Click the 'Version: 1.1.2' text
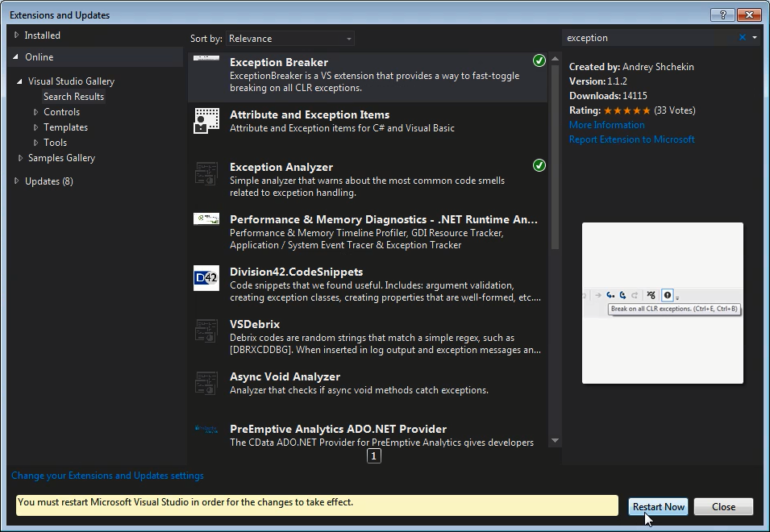Screen dimensions: 770x532 click(598, 81)
